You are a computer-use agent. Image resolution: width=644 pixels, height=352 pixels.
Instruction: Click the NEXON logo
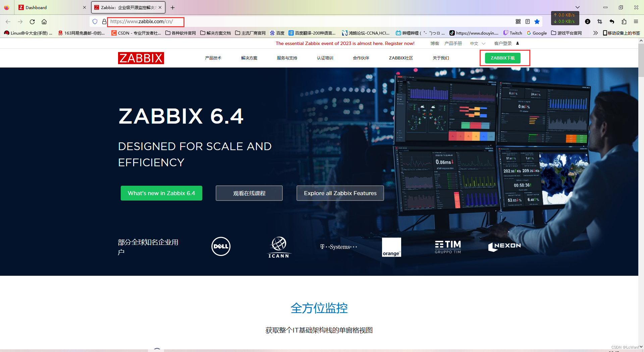(504, 247)
